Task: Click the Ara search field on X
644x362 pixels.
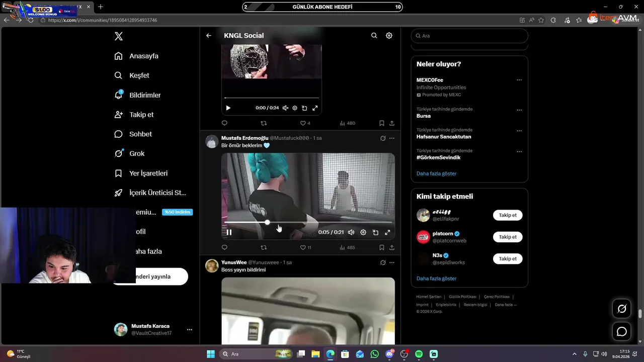Action: pyautogui.click(x=469, y=36)
